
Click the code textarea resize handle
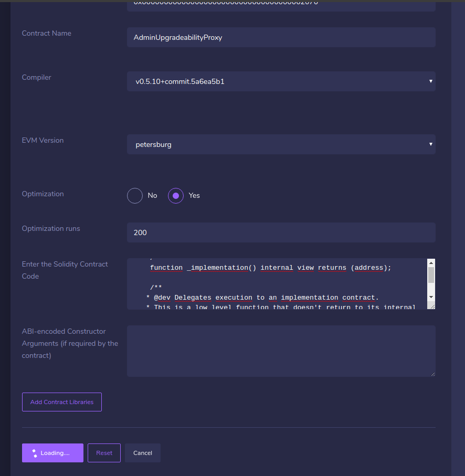[432, 306]
